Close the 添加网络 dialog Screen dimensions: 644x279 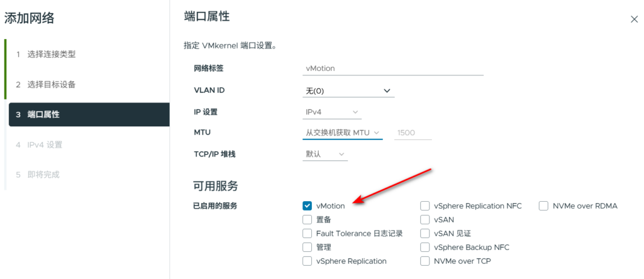[634, 19]
